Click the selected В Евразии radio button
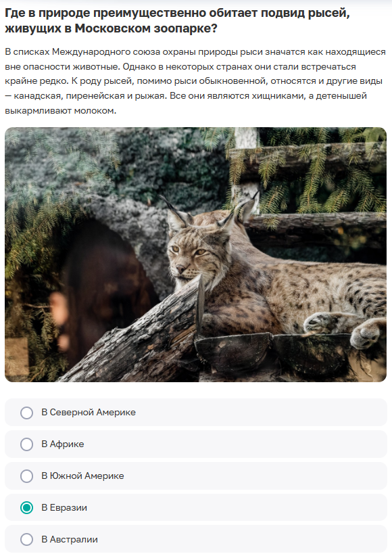Viewport: 392px width, 554px height. pyautogui.click(x=27, y=508)
